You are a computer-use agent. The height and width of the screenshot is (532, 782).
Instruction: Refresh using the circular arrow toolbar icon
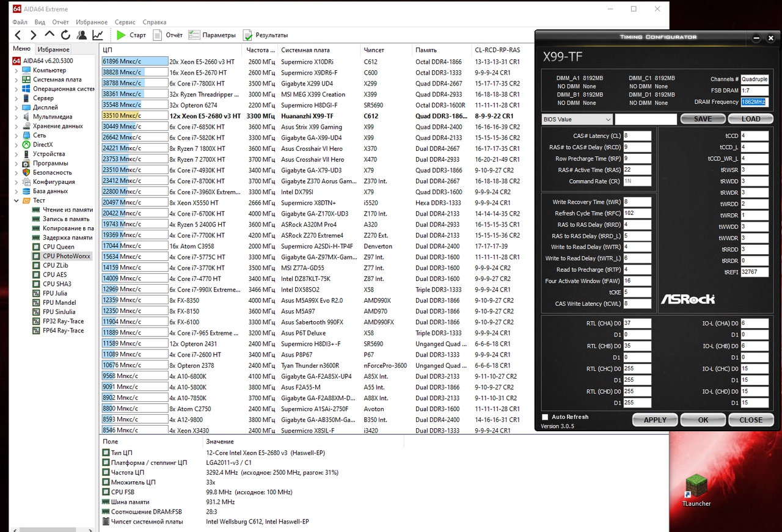coord(65,35)
